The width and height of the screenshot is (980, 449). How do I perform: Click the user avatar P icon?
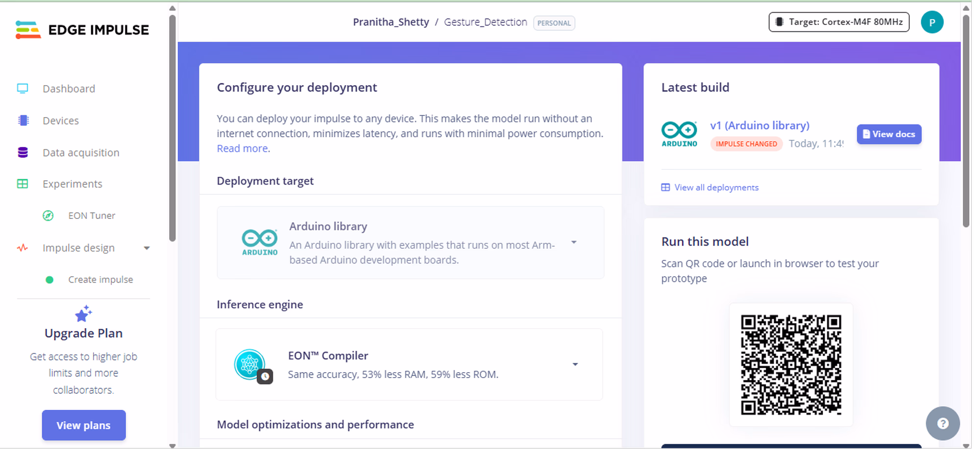click(931, 23)
